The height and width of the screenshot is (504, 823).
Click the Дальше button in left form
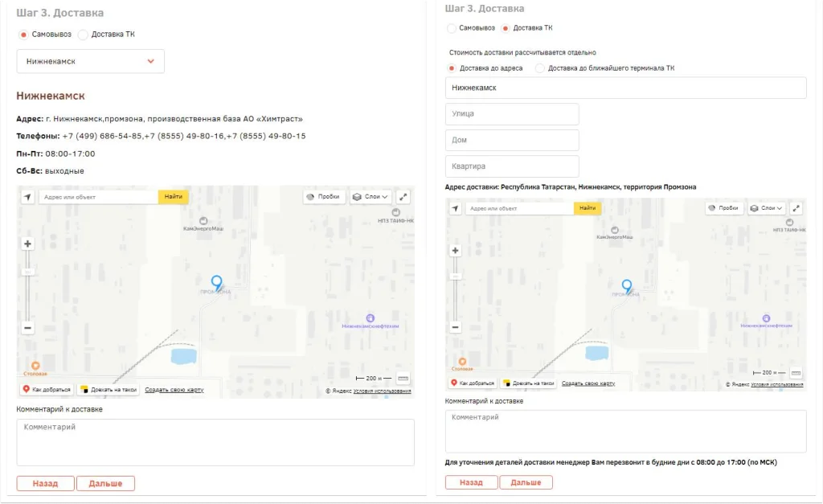[x=105, y=483]
